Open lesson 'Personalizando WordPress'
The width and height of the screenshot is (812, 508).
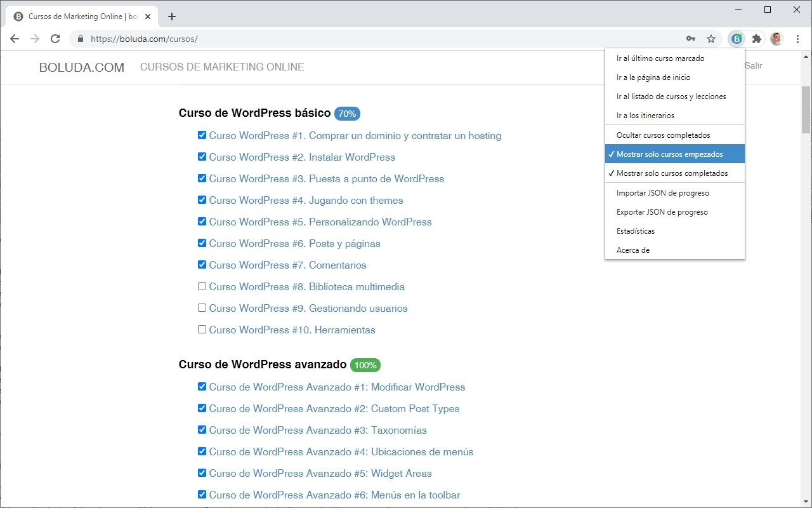coord(320,222)
